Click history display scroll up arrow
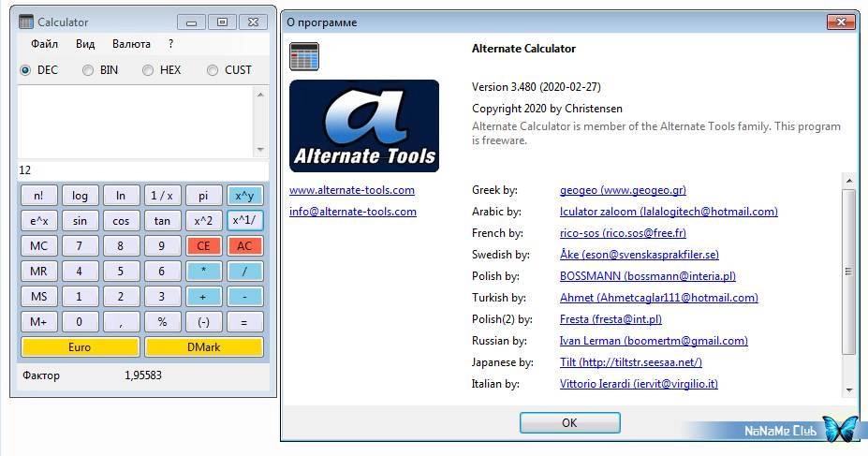The width and height of the screenshot is (868, 456). (260, 94)
